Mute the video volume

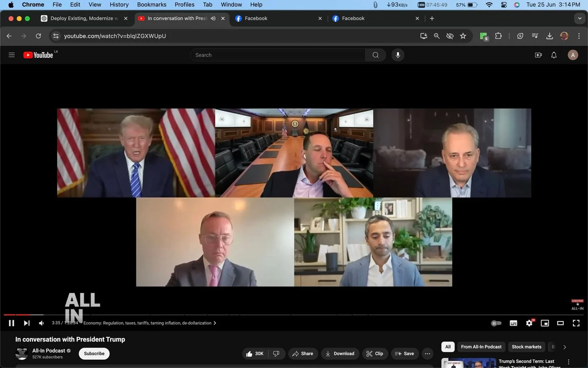click(x=41, y=323)
